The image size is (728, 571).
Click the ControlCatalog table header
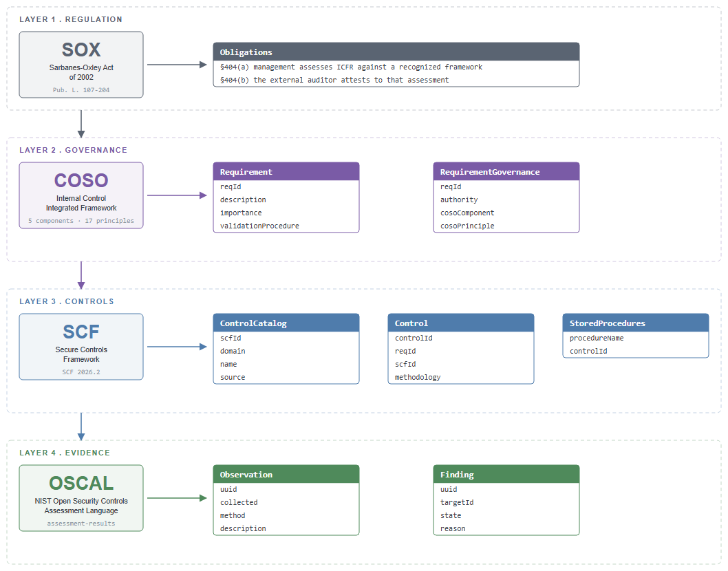coord(286,323)
